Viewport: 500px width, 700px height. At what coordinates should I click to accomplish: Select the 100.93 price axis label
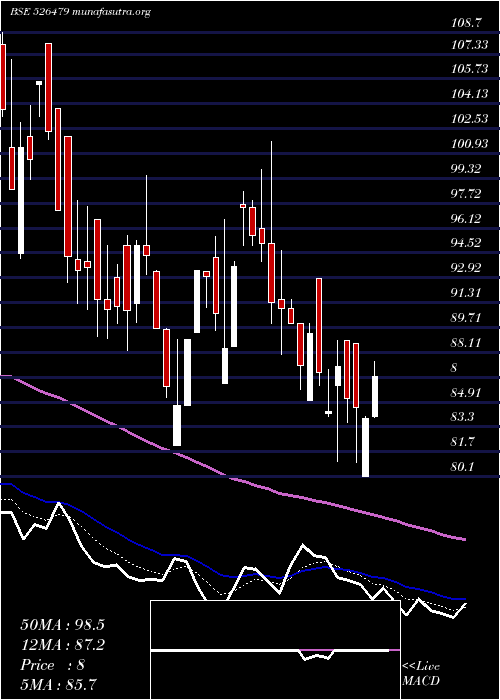click(x=470, y=144)
